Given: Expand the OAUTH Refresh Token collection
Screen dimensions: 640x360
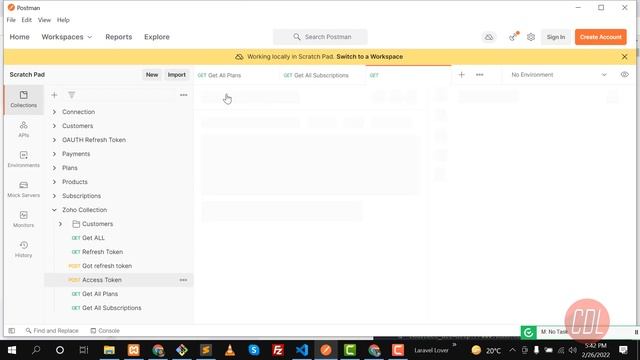Looking at the screenshot, I should (x=54, y=140).
